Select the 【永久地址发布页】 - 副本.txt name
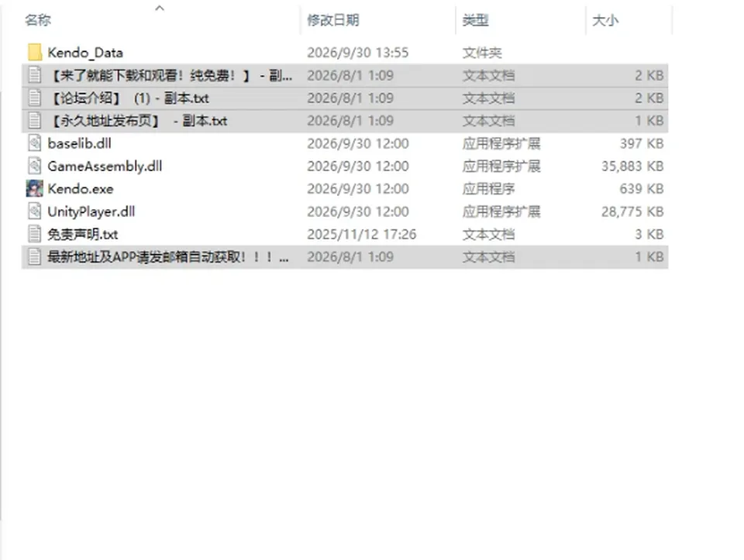This screenshot has width=744, height=560. point(139,121)
